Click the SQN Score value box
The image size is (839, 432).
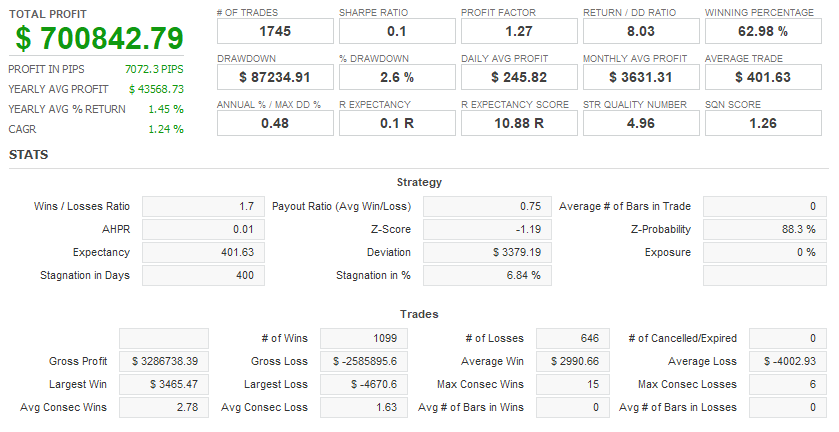763,123
